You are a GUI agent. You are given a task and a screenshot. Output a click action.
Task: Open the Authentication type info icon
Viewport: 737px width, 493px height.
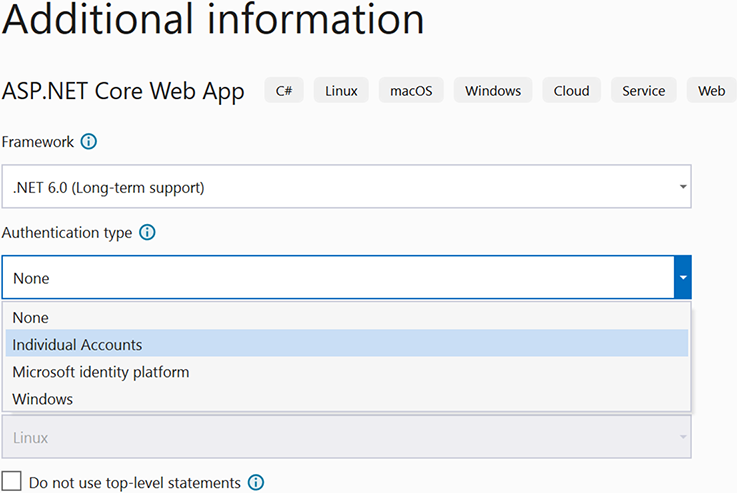(x=147, y=232)
